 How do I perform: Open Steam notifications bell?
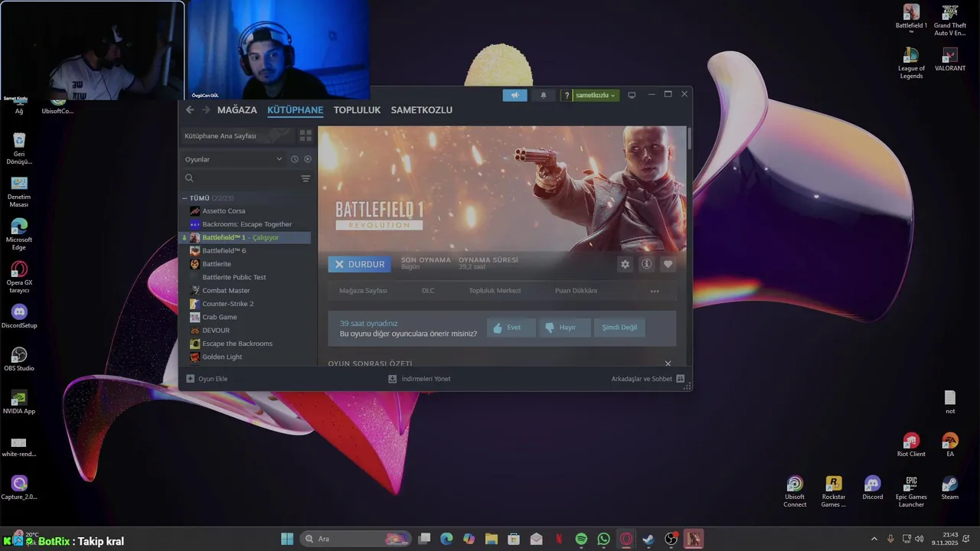pos(544,96)
